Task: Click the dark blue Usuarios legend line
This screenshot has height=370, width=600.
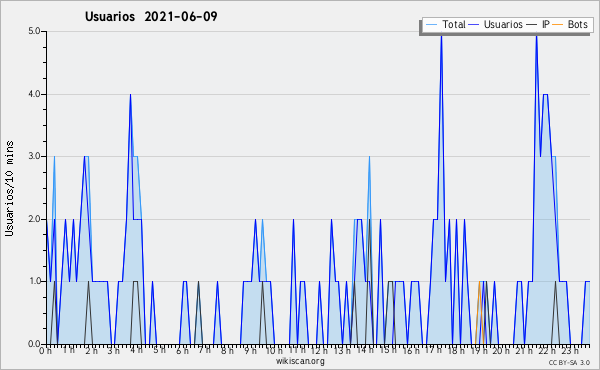Action: click(474, 25)
